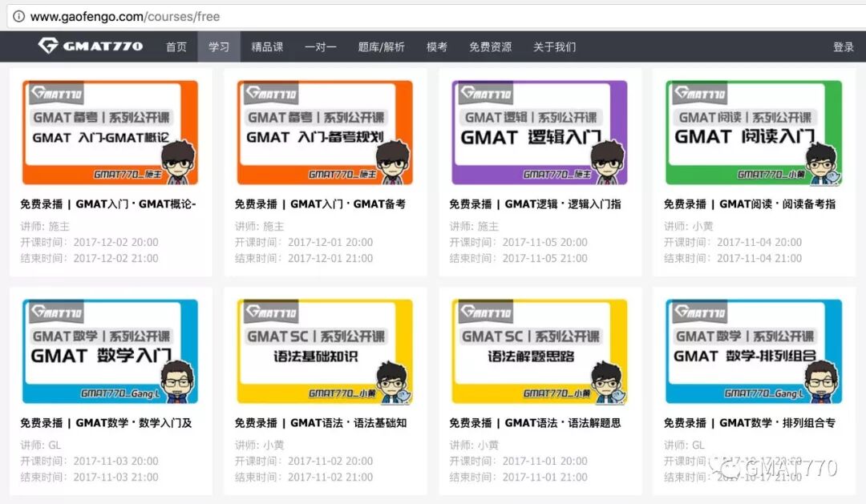The image size is (866, 504).
Task: Click end time 2017-12-01 21:00
Action: pyautogui.click(x=330, y=258)
